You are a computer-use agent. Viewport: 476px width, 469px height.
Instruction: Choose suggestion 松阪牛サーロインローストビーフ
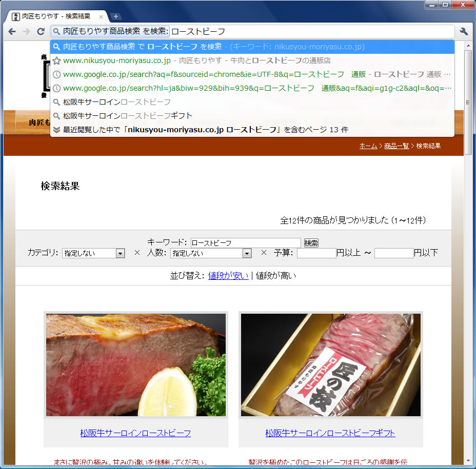coord(252,102)
